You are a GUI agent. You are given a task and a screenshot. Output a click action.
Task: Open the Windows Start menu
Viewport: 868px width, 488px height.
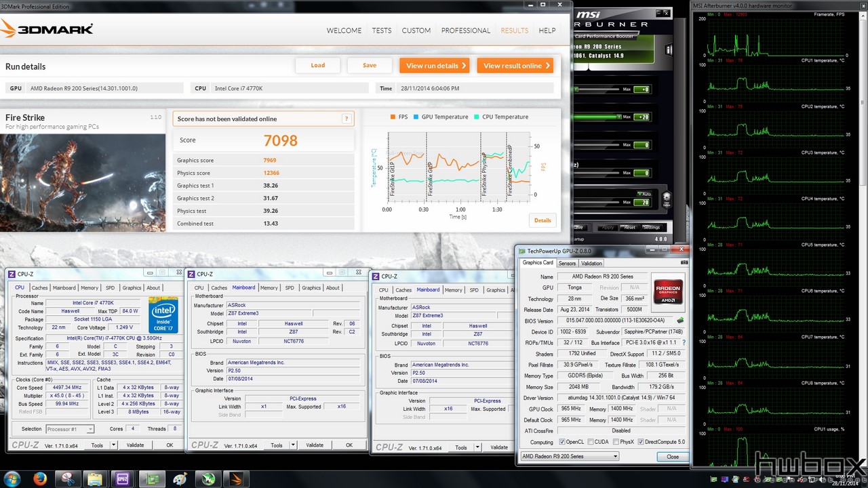(x=12, y=479)
